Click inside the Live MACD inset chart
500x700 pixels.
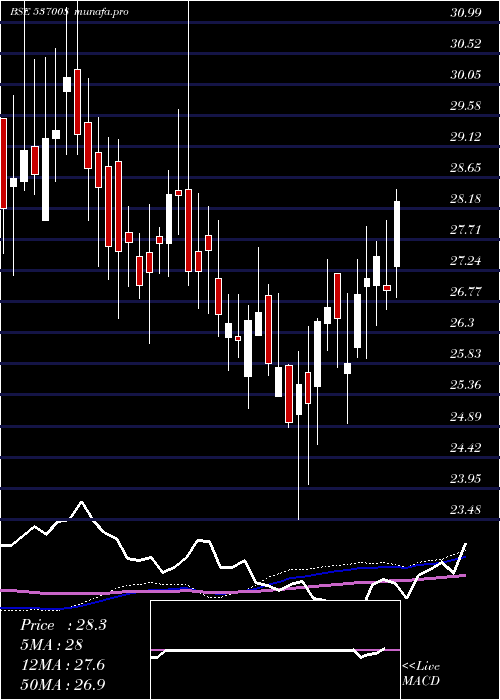click(x=275, y=650)
